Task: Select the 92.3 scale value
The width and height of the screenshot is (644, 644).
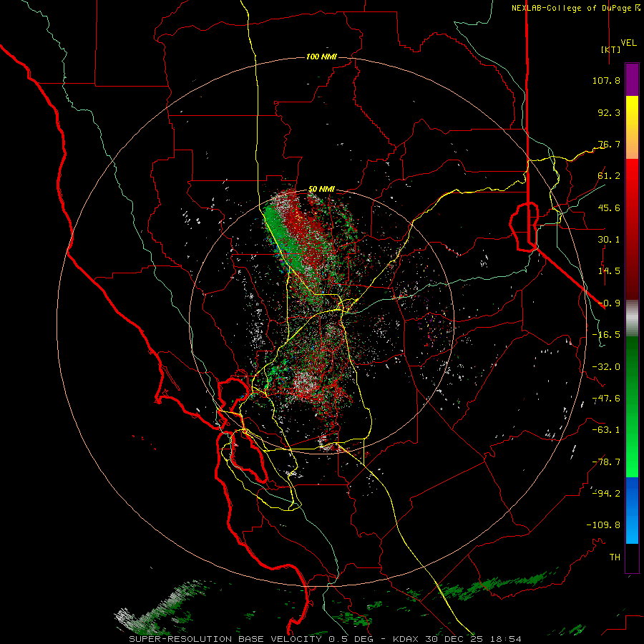Action: coord(609,112)
